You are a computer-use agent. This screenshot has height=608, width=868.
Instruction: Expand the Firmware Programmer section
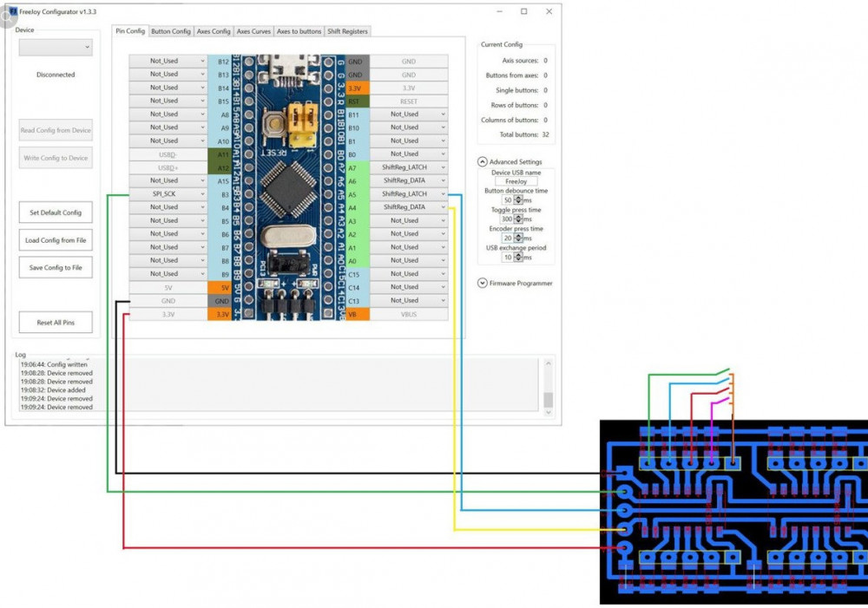[483, 283]
